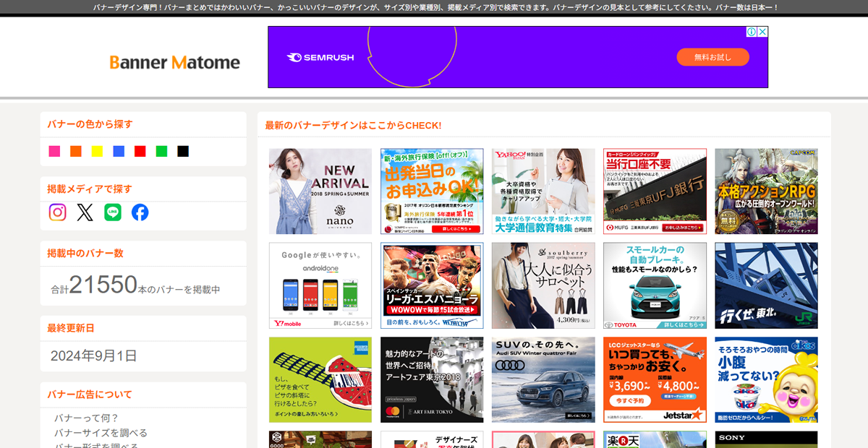The image size is (868, 448).
Task: Open the Y!mobile android one banner
Action: [320, 285]
